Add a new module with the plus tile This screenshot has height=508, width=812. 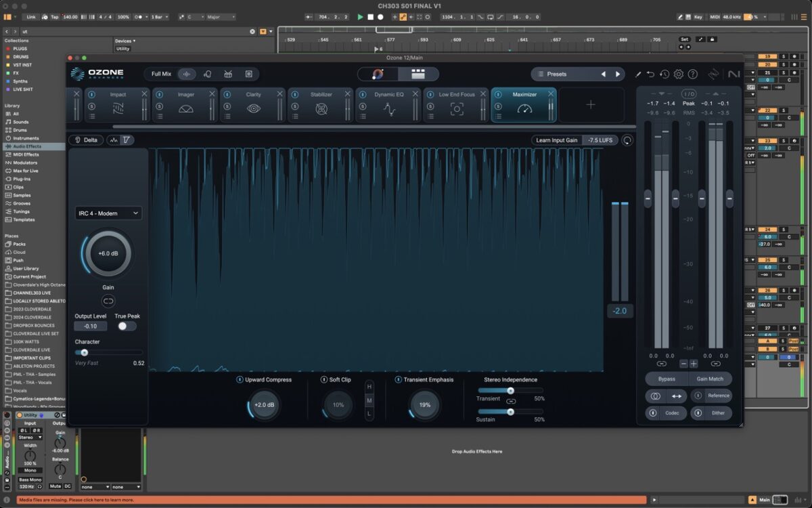coord(590,104)
